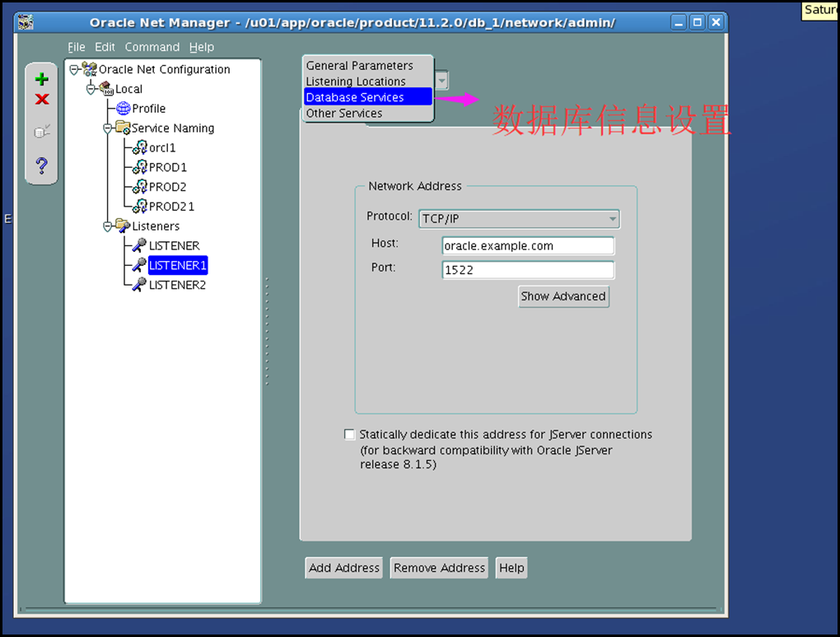The width and height of the screenshot is (840, 637).
Task: Click the Listeners folder icon
Action: [123, 226]
